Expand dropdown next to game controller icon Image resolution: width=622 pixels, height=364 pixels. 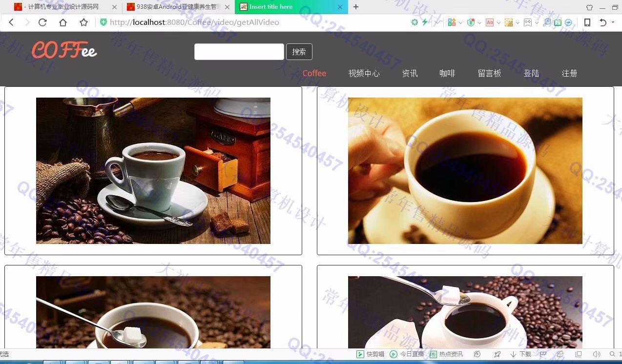pos(536,23)
